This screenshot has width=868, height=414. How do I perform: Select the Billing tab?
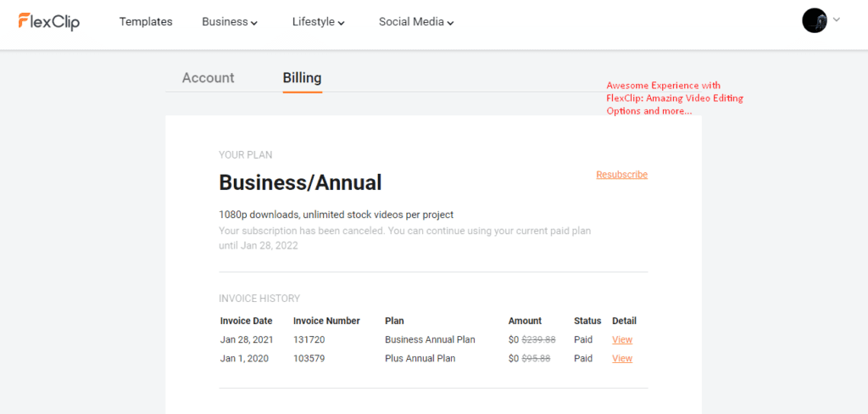click(302, 78)
